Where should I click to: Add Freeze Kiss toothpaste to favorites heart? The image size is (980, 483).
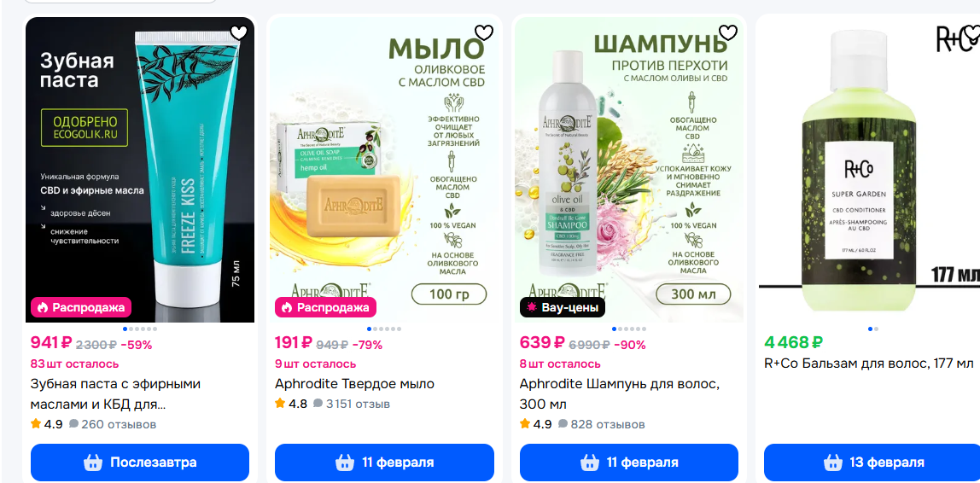coord(239,32)
